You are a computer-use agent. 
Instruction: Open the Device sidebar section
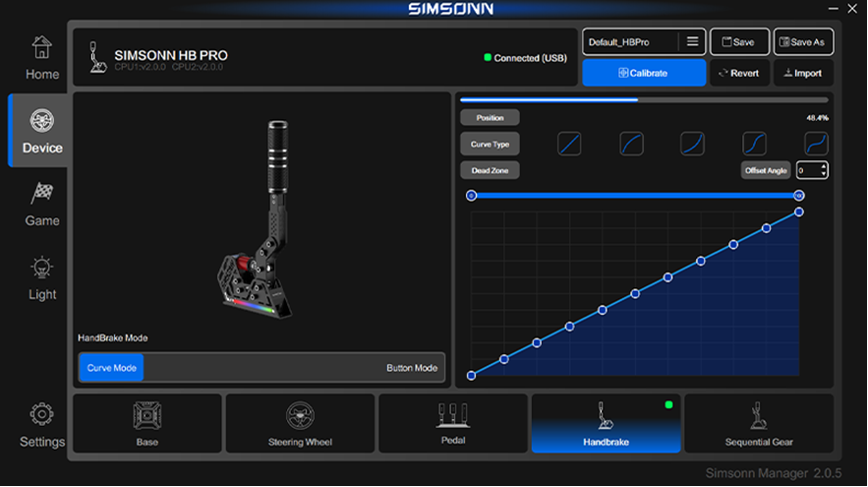pos(38,131)
